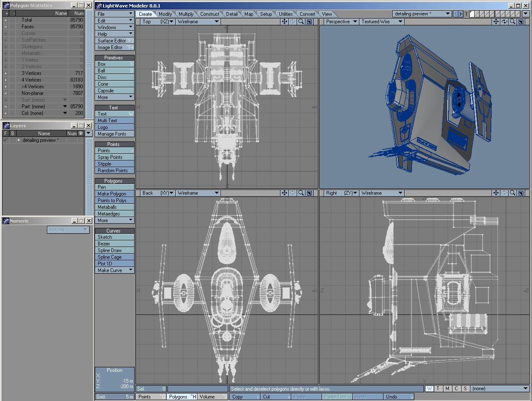Enable the T texture map mode button
The width and height of the screenshot is (532, 401).
coord(438,389)
